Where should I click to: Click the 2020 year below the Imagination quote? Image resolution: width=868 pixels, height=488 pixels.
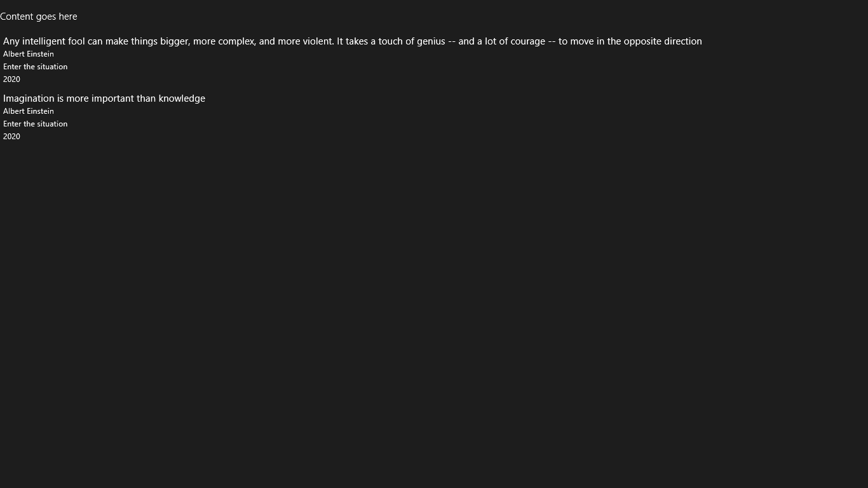(x=11, y=137)
